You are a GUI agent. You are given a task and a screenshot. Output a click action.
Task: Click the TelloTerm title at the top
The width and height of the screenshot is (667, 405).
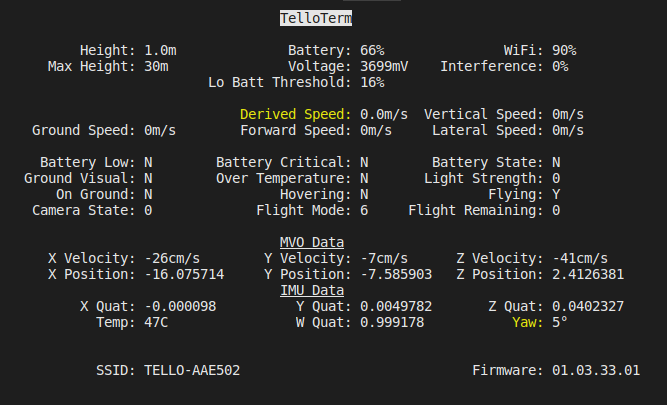pos(316,18)
